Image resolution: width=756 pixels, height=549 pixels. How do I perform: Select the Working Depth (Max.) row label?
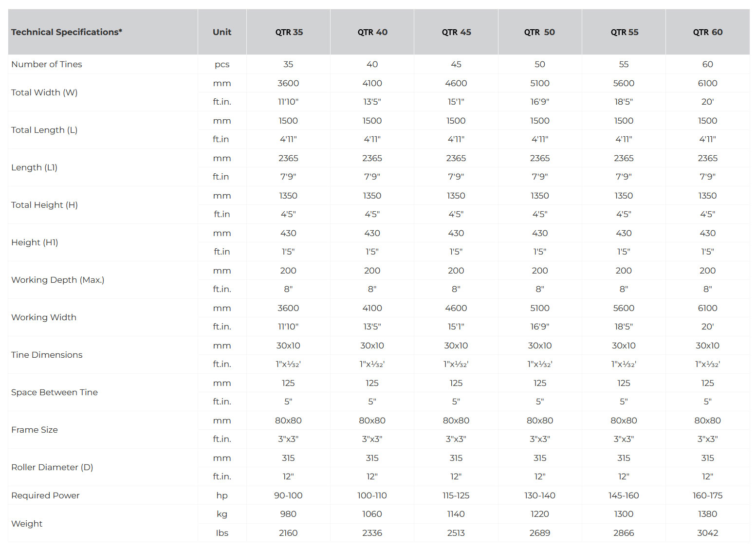(58, 280)
